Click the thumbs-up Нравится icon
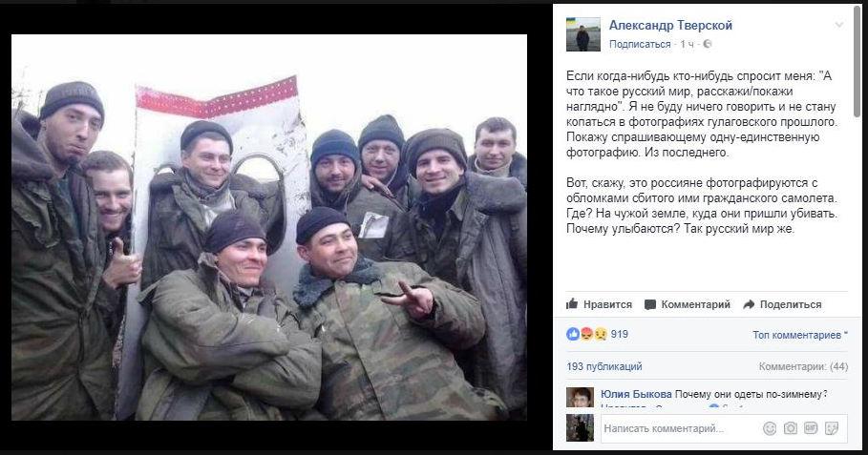The height and width of the screenshot is (455, 868). (x=572, y=303)
